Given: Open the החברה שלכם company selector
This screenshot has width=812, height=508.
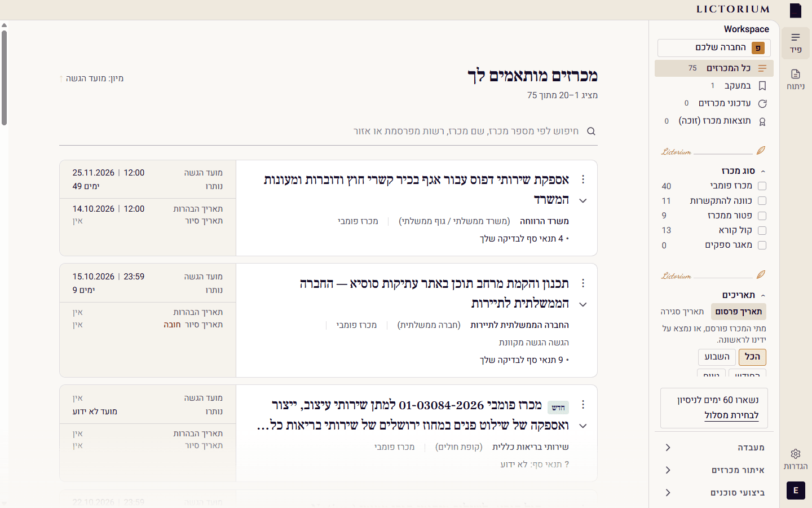Looking at the screenshot, I should (714, 48).
